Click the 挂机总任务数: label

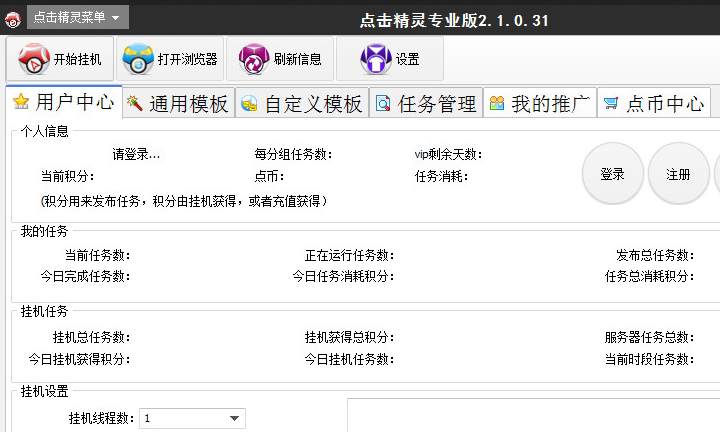pyautogui.click(x=91, y=337)
